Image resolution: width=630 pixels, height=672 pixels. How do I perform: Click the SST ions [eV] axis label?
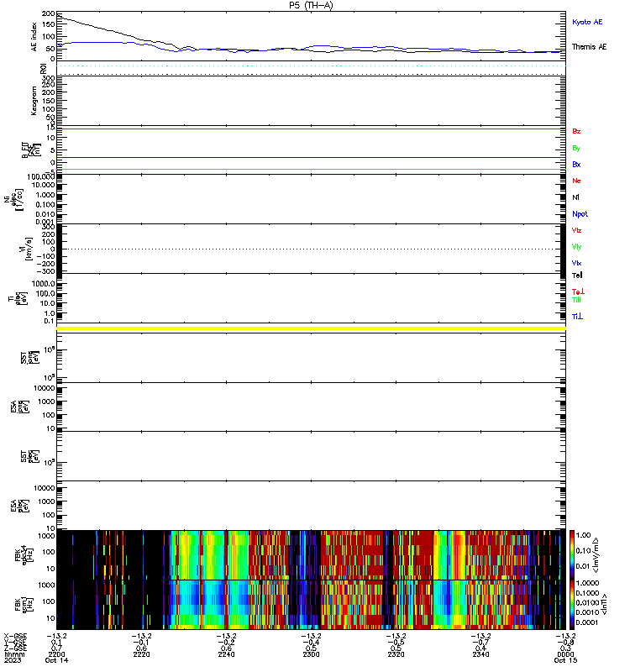[29, 358]
